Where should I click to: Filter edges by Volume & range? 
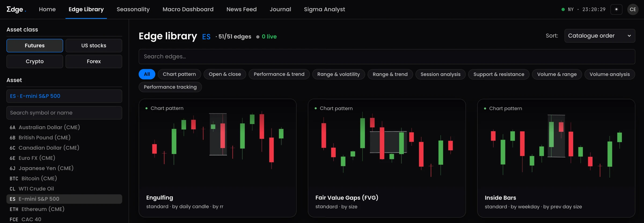[557, 74]
